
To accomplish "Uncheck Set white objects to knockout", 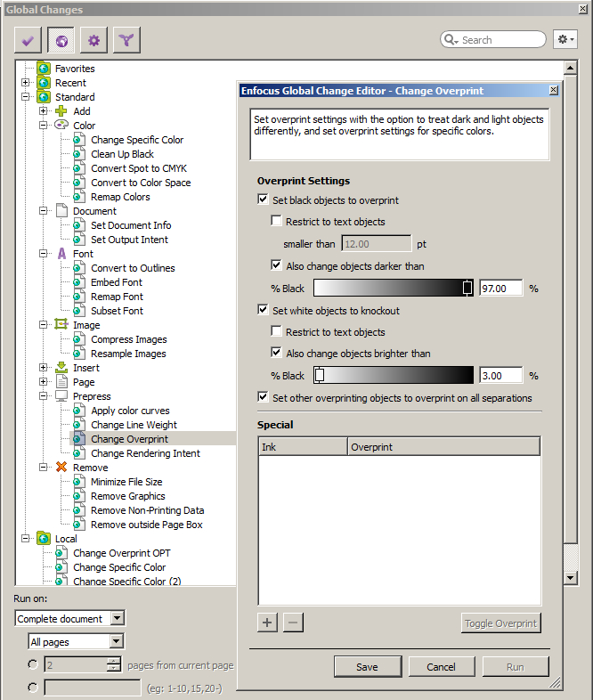I will click(x=264, y=310).
